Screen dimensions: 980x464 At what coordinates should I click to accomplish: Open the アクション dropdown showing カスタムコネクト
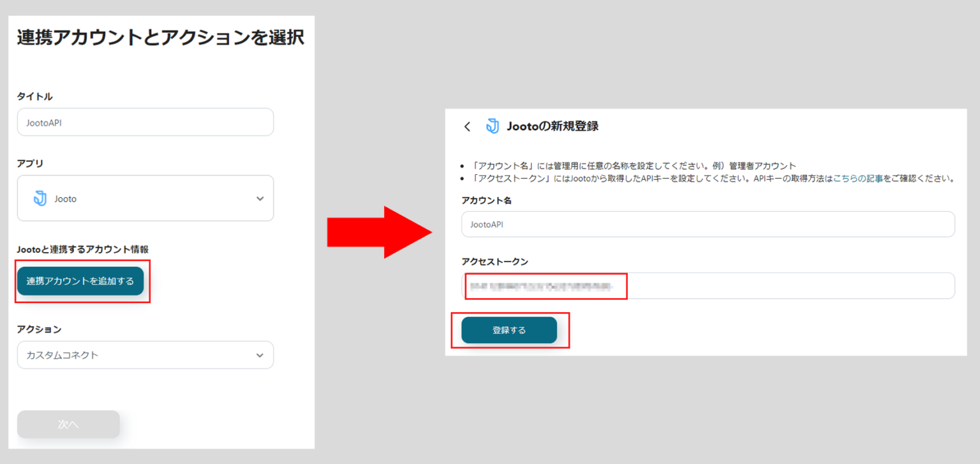click(x=145, y=355)
